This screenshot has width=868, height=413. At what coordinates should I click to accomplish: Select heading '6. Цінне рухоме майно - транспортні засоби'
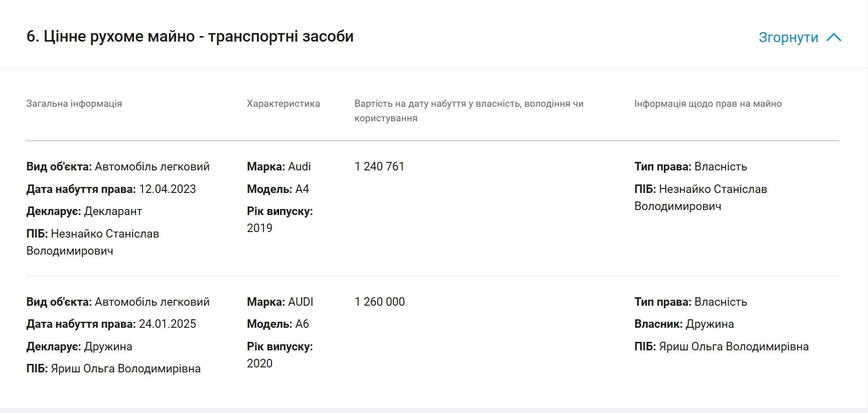tap(190, 37)
